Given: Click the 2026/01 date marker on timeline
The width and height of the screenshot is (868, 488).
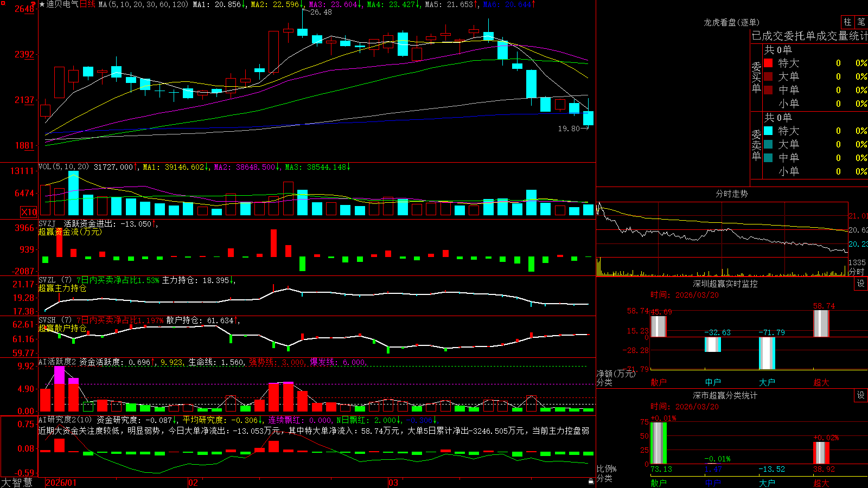Looking at the screenshot, I should click(x=61, y=483).
